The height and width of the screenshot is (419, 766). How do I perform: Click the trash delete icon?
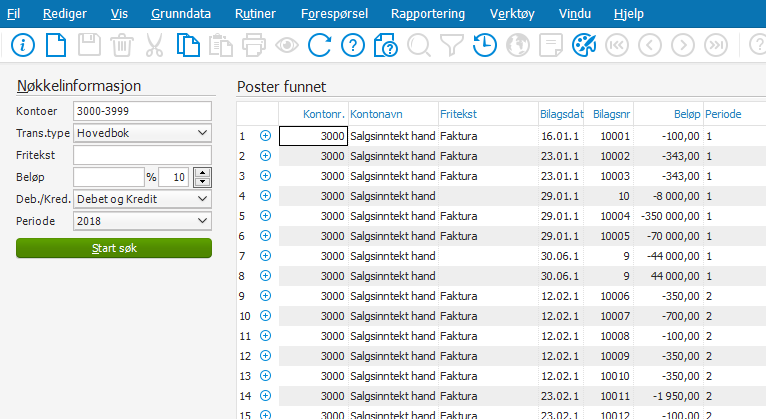(122, 45)
